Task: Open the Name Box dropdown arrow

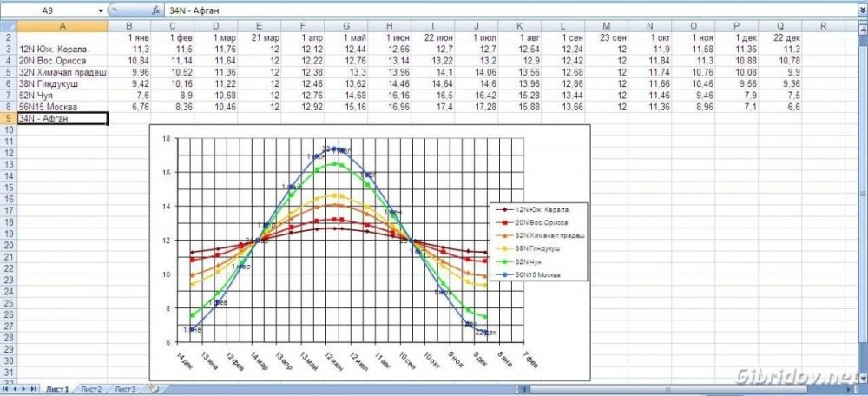Action: pyautogui.click(x=101, y=10)
